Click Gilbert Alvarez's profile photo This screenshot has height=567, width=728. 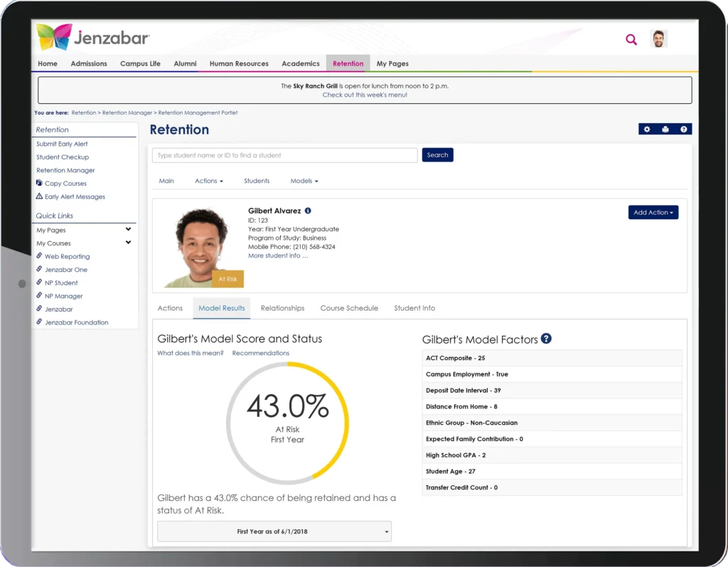[x=199, y=246]
